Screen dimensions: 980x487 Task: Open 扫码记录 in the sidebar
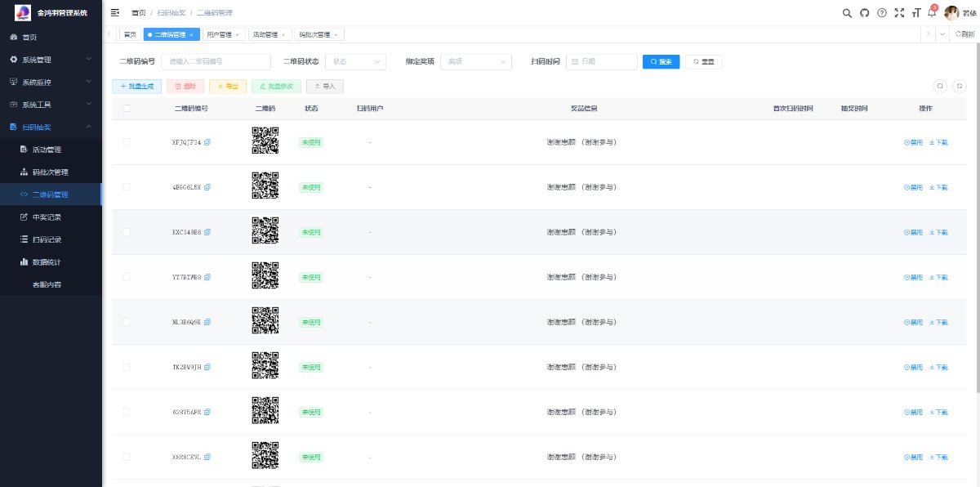51,239
